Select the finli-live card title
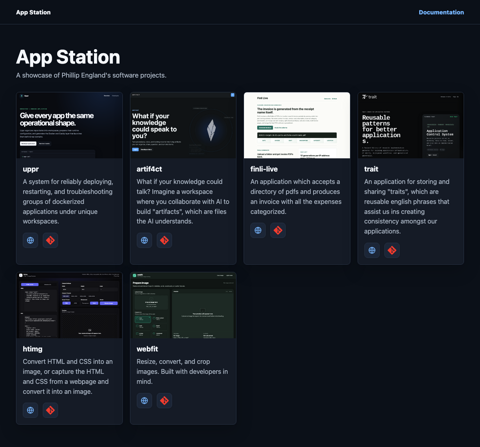 pos(264,169)
